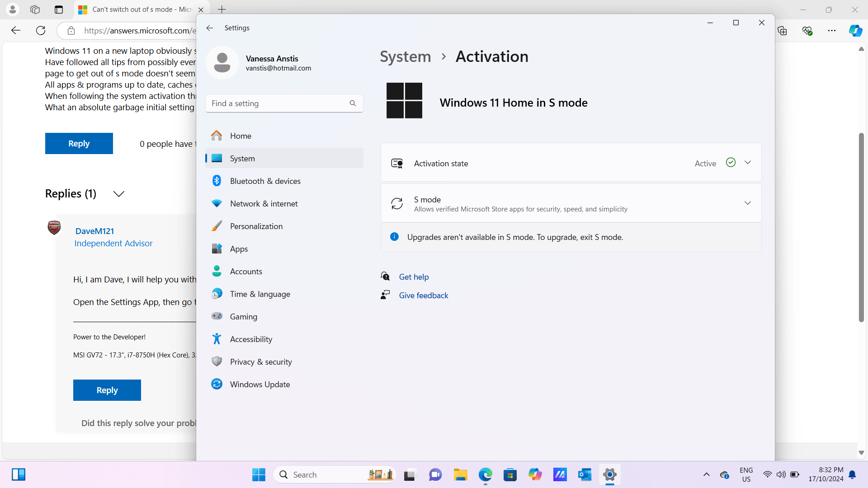Click the Get help link
The width and height of the screenshot is (868, 488).
414,277
